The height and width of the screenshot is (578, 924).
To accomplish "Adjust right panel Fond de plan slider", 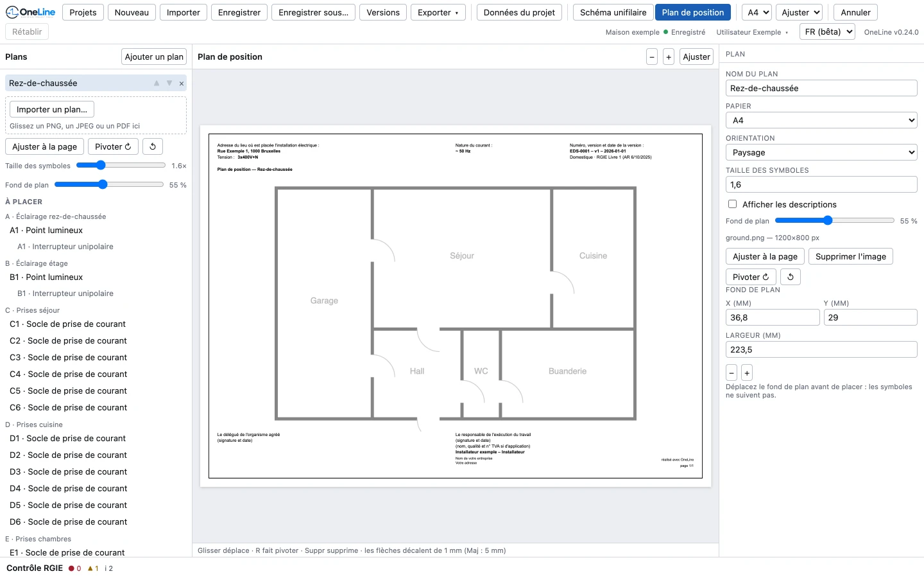I will click(x=835, y=221).
